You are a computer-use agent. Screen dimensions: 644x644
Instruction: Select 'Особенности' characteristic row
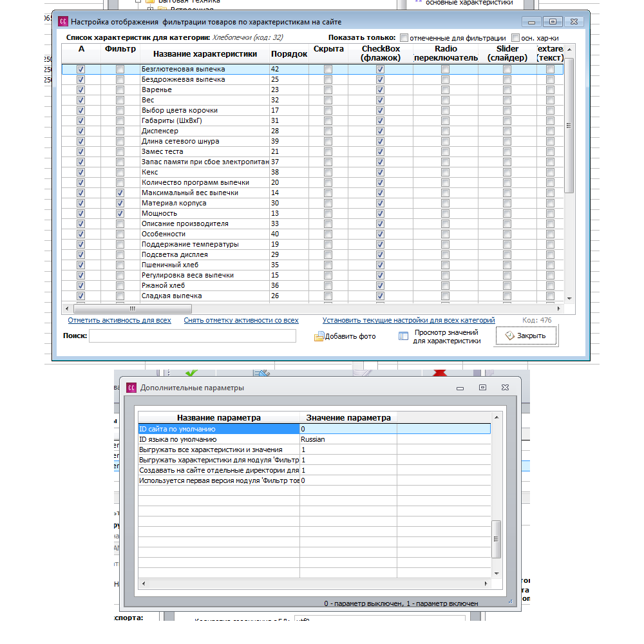(x=312, y=234)
